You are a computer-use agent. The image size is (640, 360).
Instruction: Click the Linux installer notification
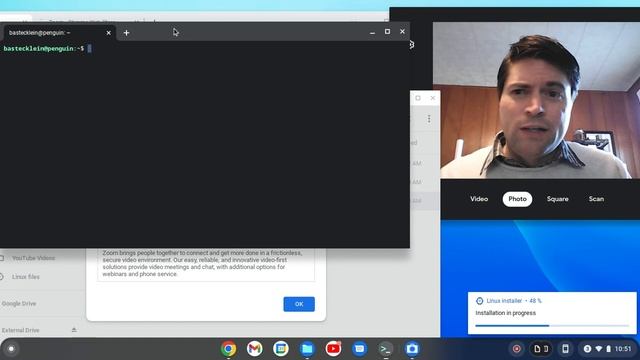(x=552, y=313)
